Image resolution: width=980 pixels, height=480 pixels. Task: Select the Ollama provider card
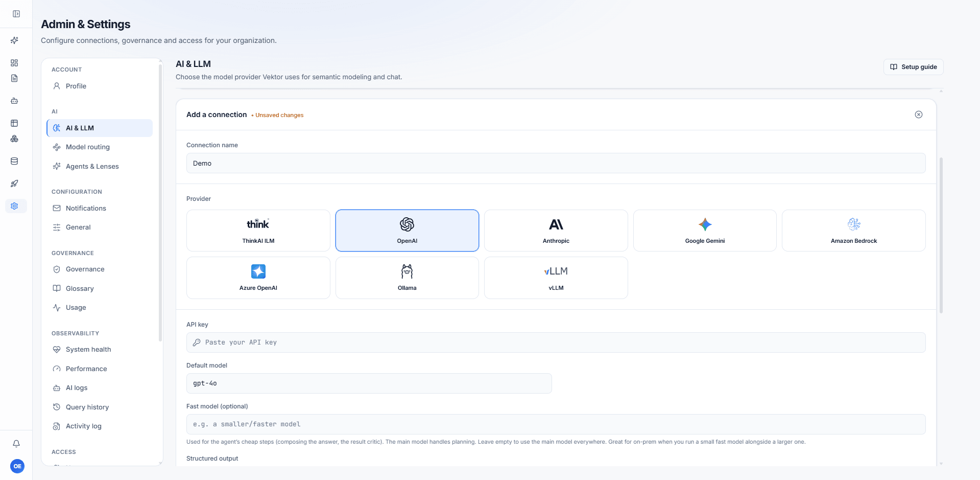pos(407,278)
